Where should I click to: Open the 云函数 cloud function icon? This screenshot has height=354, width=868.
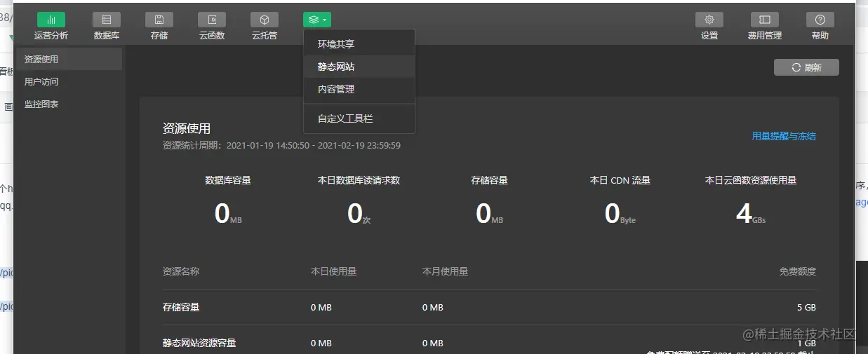point(212,20)
